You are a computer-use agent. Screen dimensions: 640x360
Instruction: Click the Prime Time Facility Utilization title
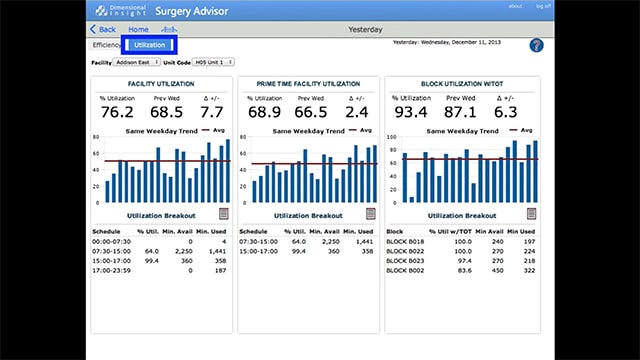(308, 84)
